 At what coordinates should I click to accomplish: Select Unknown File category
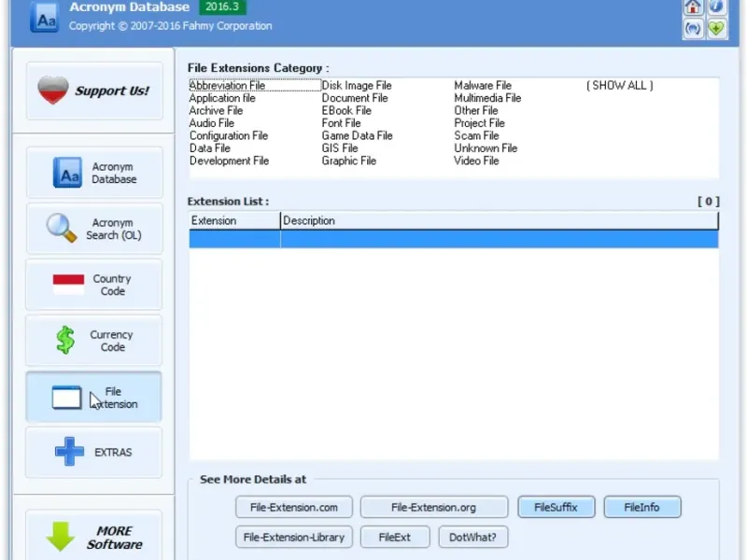point(486,148)
